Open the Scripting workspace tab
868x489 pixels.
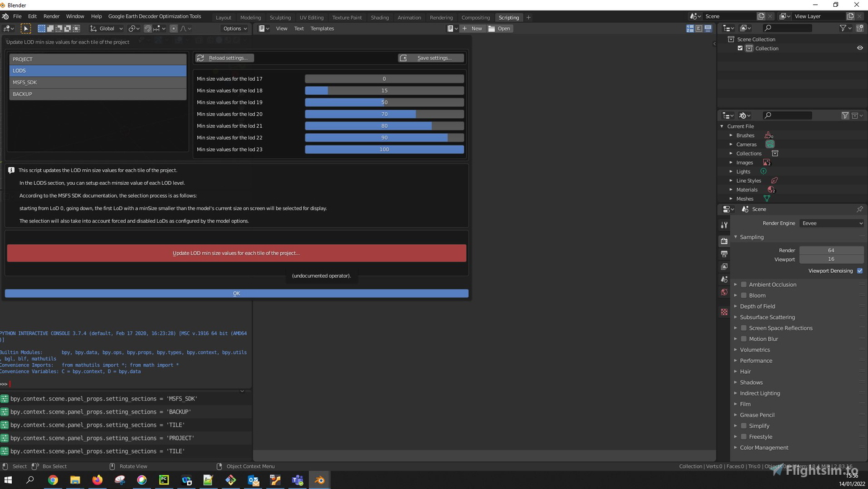pyautogui.click(x=508, y=17)
